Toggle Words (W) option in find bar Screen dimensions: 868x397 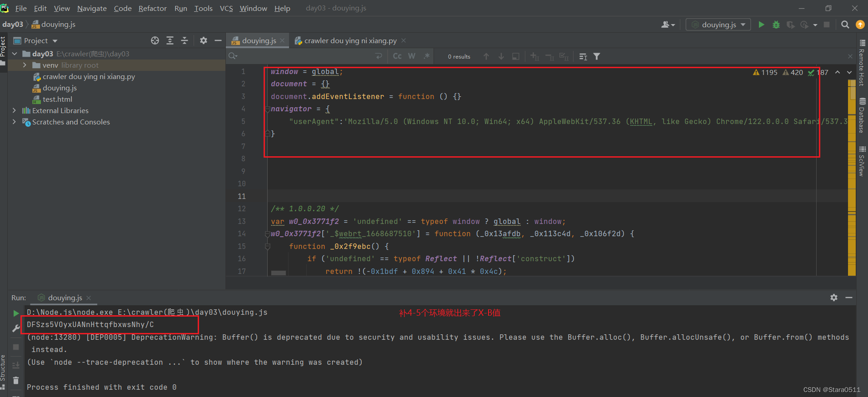(412, 56)
